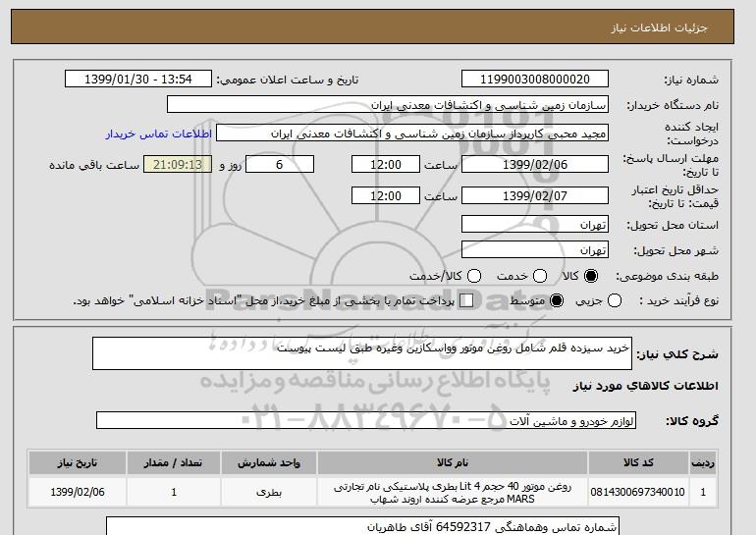Click the quantity cell in the MARS oil row

click(174, 492)
